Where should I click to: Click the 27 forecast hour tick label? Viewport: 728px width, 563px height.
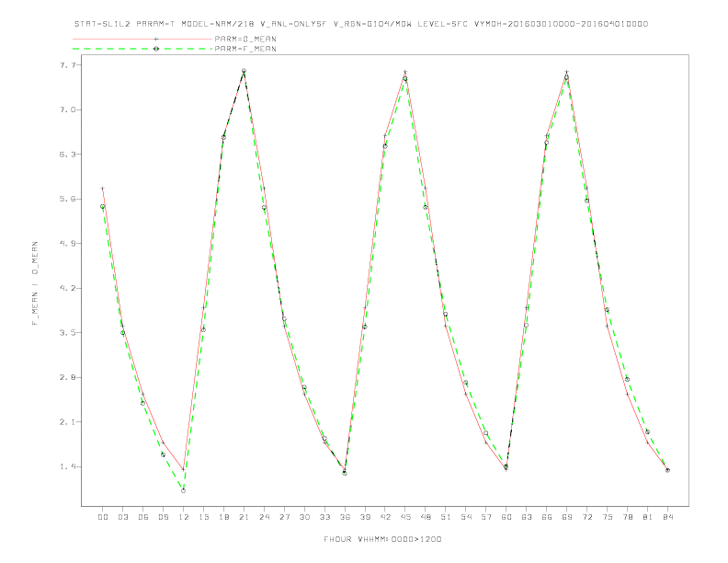tap(284, 517)
